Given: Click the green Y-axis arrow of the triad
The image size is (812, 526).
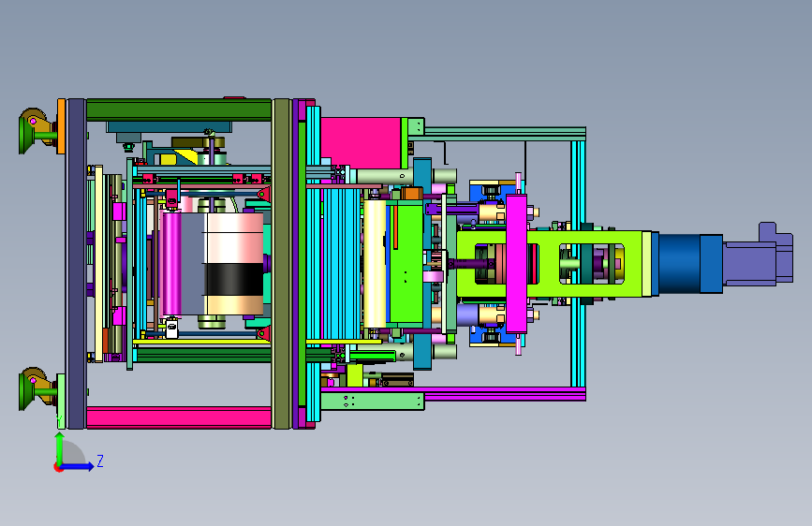Looking at the screenshot, I should pyautogui.click(x=60, y=447).
